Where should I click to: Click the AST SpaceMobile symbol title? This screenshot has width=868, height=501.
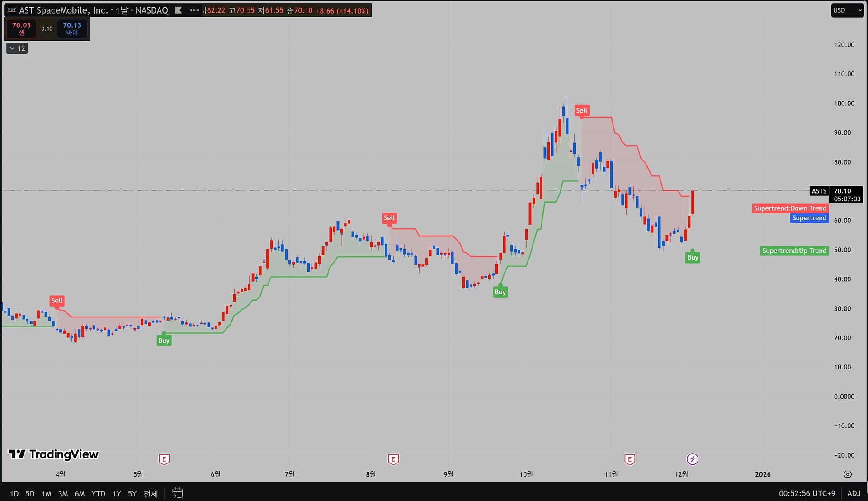pos(63,10)
